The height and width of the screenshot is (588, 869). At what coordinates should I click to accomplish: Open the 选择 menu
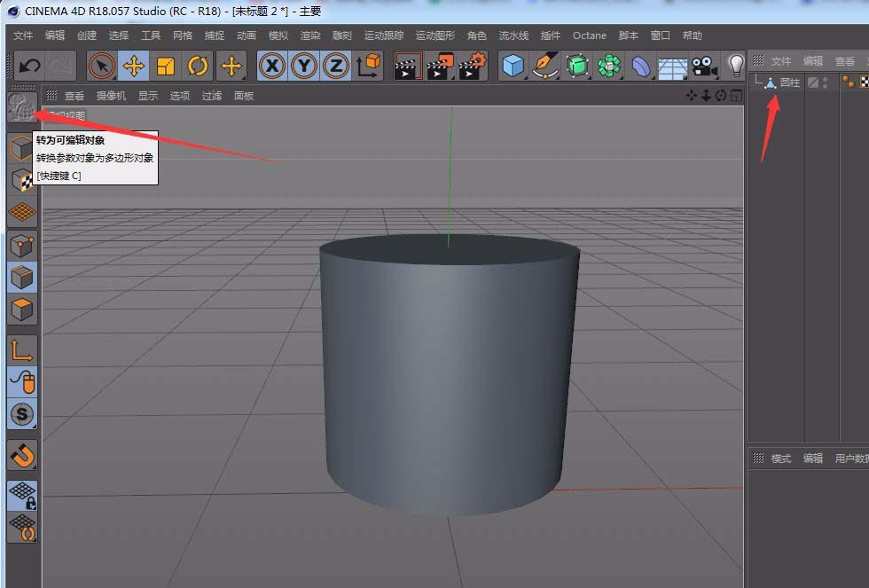click(x=119, y=35)
